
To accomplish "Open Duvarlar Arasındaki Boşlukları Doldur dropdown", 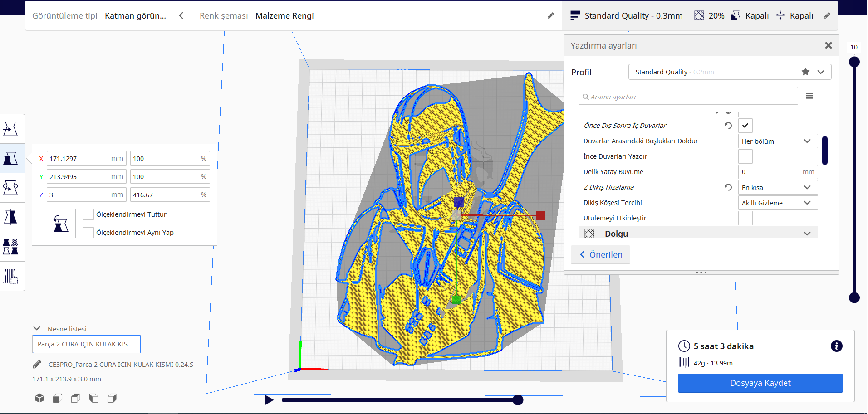I will (x=778, y=141).
